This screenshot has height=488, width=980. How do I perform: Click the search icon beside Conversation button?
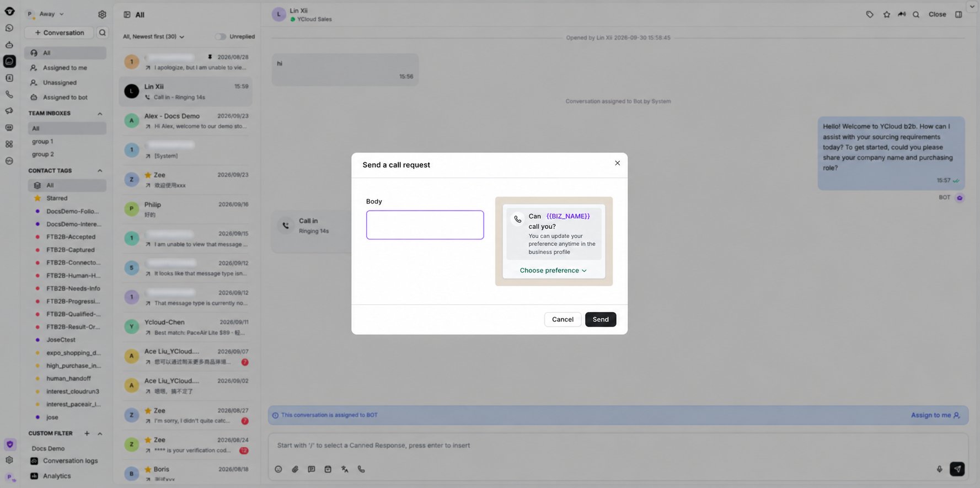point(102,33)
